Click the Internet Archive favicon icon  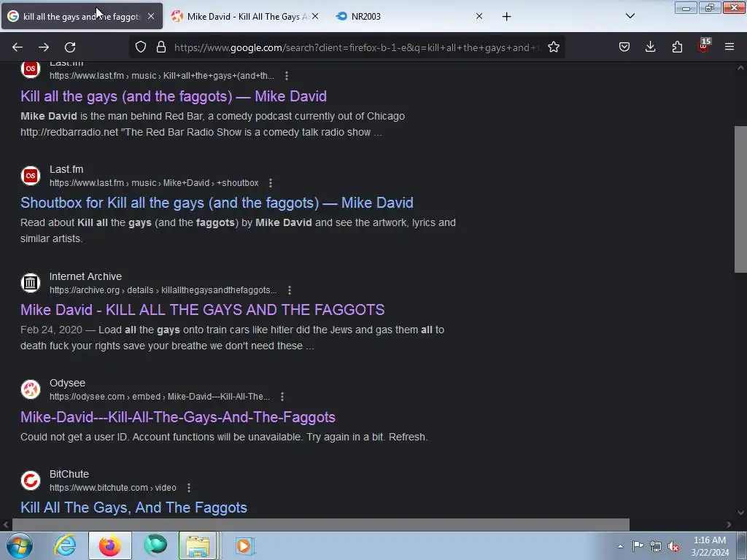(31, 283)
